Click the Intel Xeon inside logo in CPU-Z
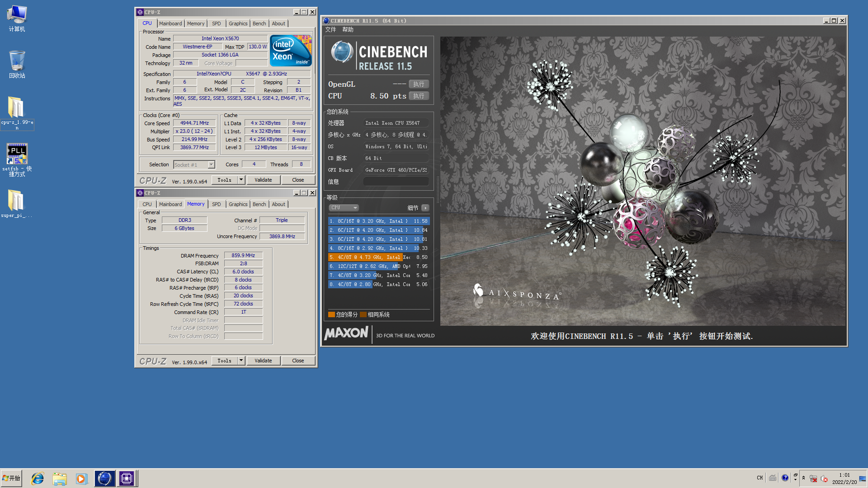 pos(291,51)
